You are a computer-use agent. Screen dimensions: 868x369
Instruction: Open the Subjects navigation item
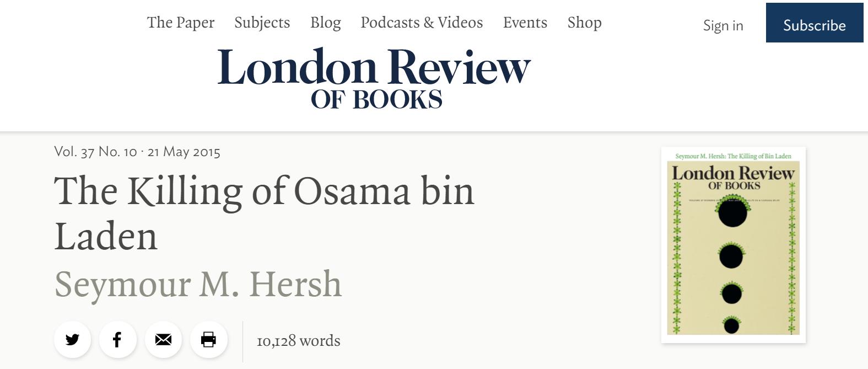coord(262,23)
